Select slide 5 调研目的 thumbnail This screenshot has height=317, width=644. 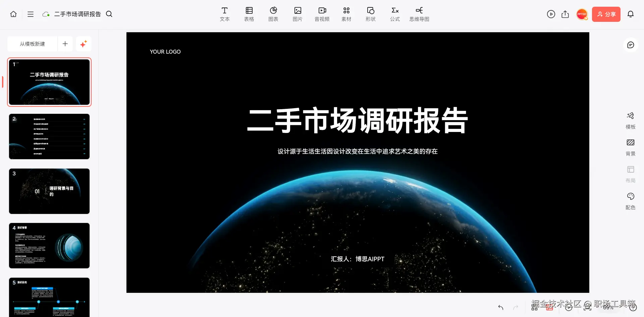click(x=49, y=297)
